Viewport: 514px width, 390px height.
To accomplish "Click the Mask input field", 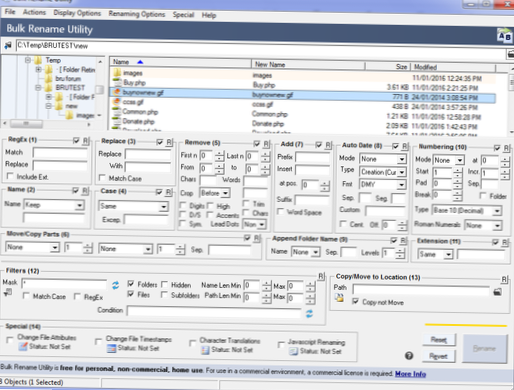I will coord(64,284).
